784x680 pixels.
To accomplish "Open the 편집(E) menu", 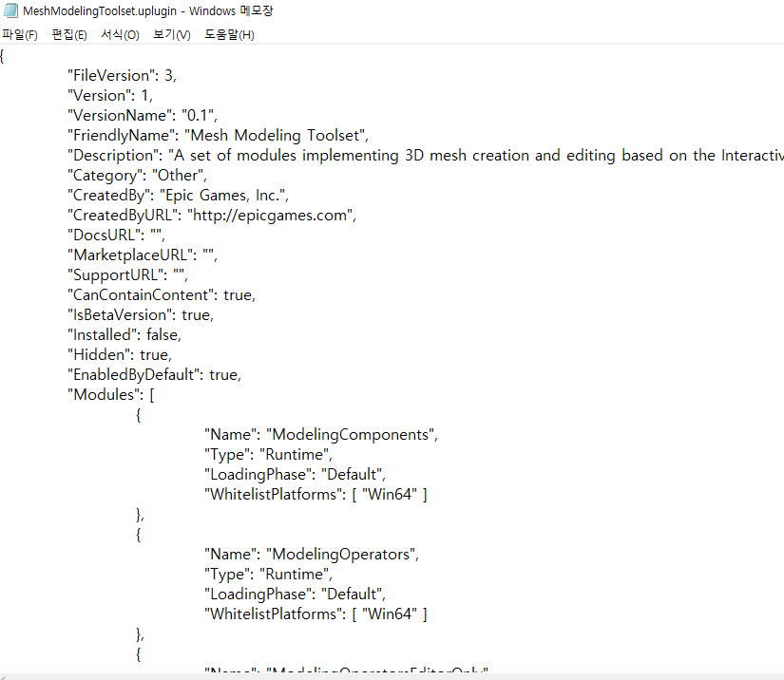I will point(69,34).
